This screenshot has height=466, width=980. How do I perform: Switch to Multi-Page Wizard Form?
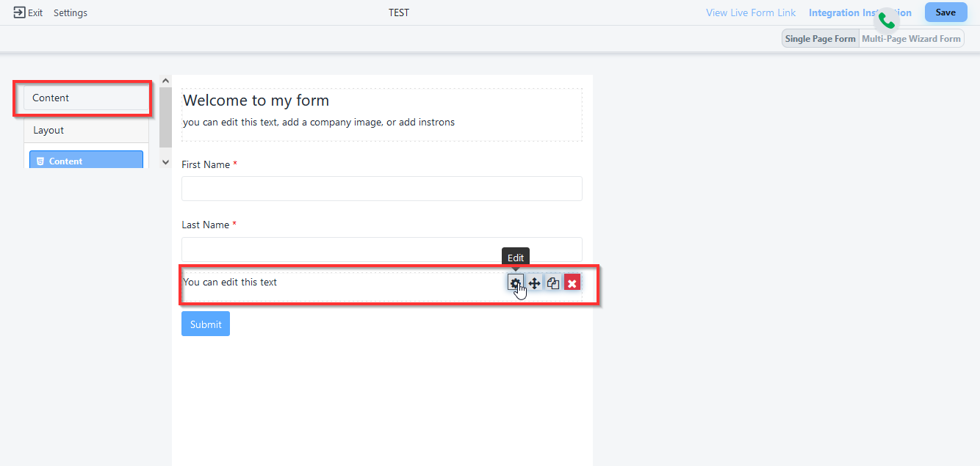(x=911, y=39)
